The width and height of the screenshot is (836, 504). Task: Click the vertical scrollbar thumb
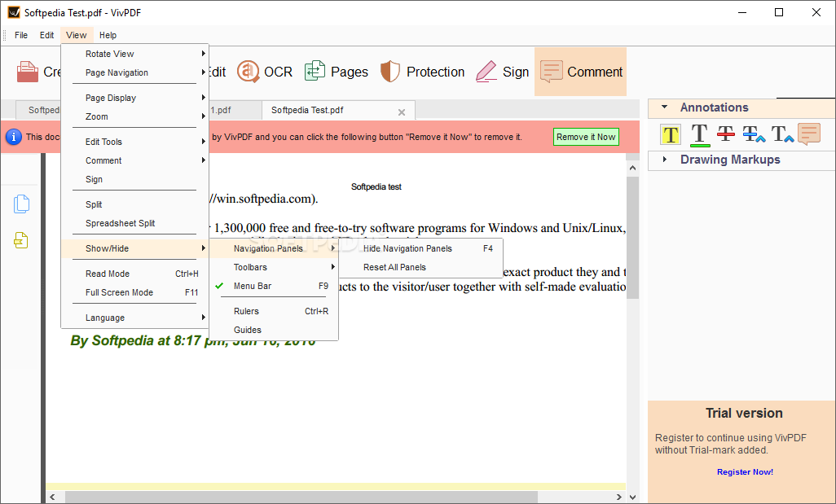633,238
